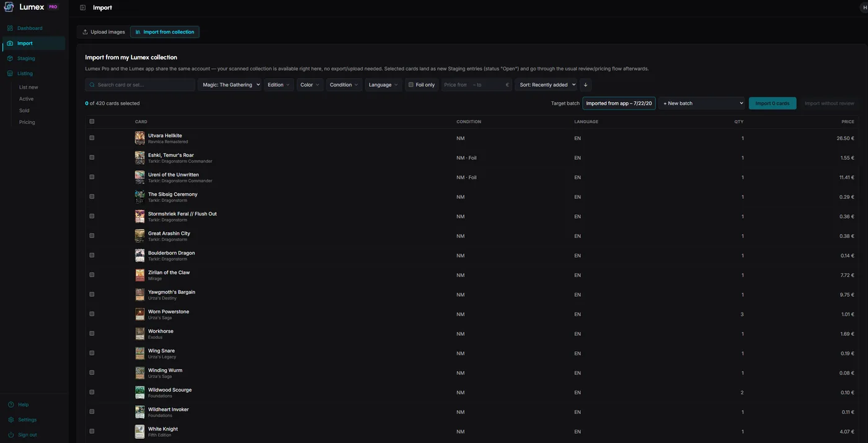Viewport: 868px width, 443px height.
Task: Go to Staging in the sidebar
Action: click(x=26, y=58)
